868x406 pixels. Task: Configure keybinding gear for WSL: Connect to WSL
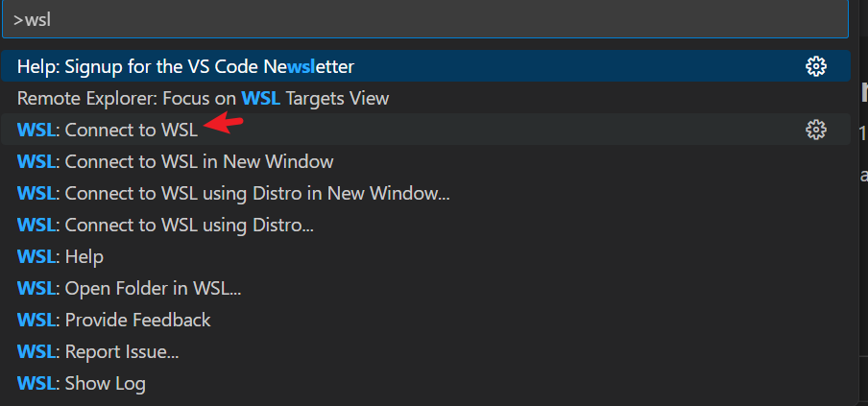pyautogui.click(x=815, y=130)
